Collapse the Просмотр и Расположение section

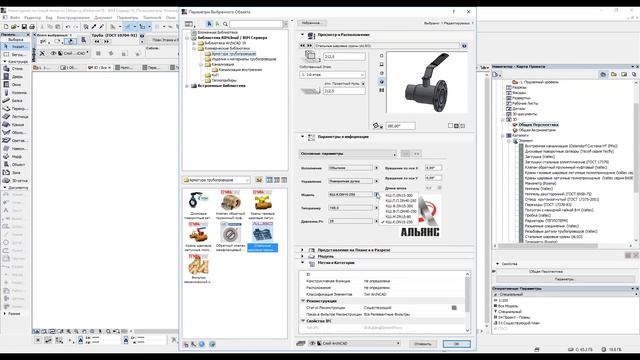[x=302, y=35]
